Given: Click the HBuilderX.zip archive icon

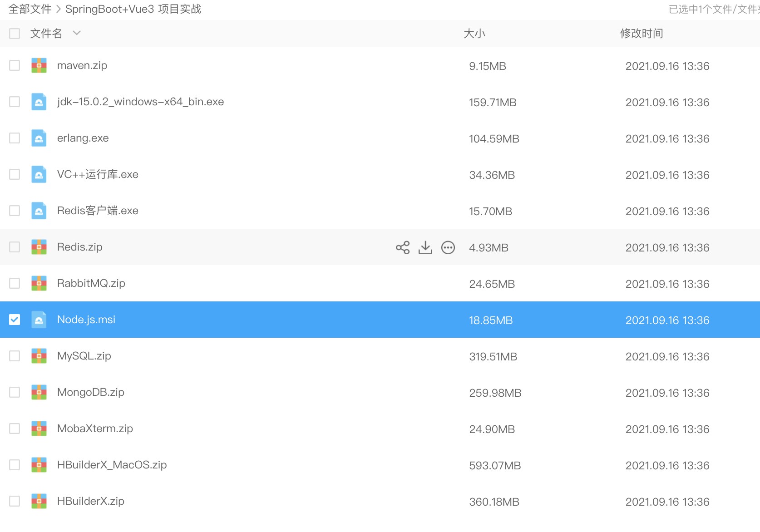Looking at the screenshot, I should click(x=39, y=501).
